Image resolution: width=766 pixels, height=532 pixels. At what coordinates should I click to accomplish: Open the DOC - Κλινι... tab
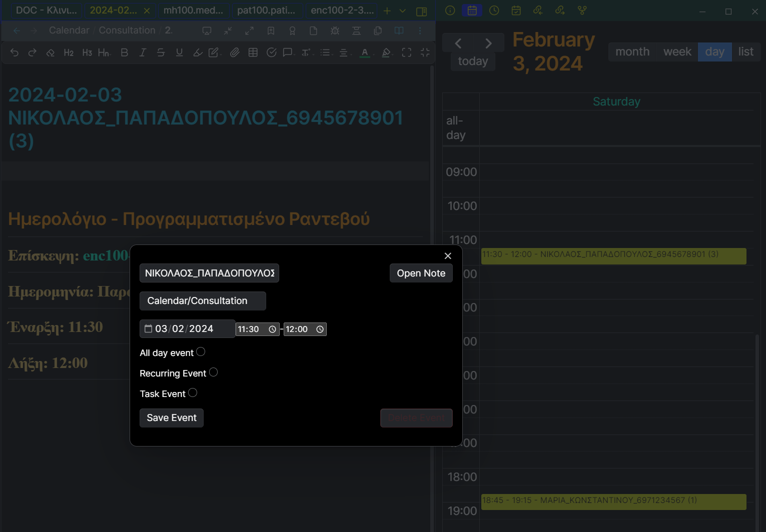coord(47,10)
